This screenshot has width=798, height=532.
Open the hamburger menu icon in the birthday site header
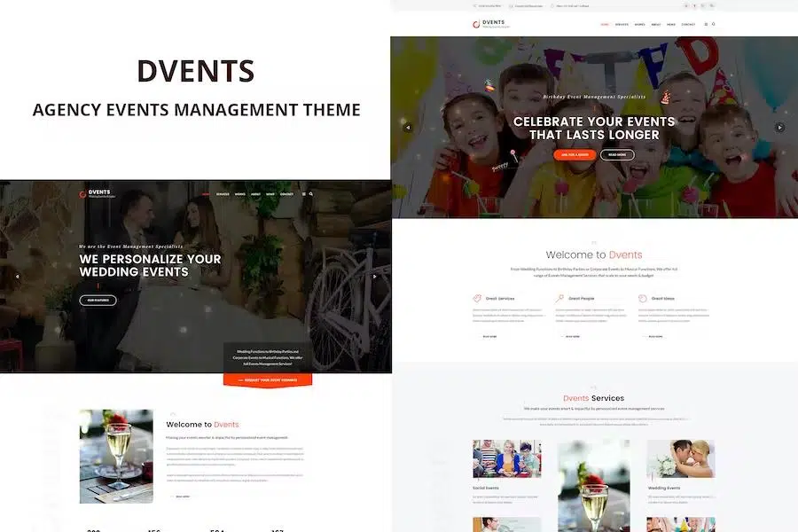706,24
